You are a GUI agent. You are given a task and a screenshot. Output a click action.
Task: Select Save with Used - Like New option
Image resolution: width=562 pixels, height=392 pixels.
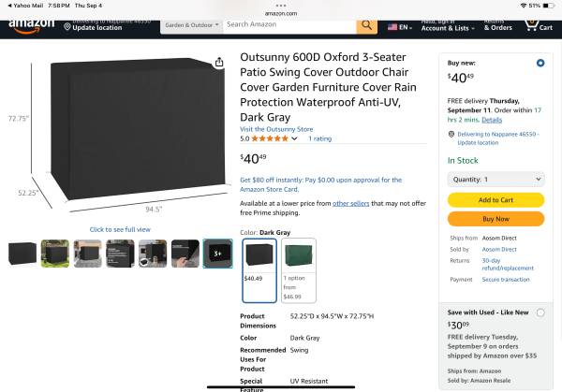tap(540, 312)
